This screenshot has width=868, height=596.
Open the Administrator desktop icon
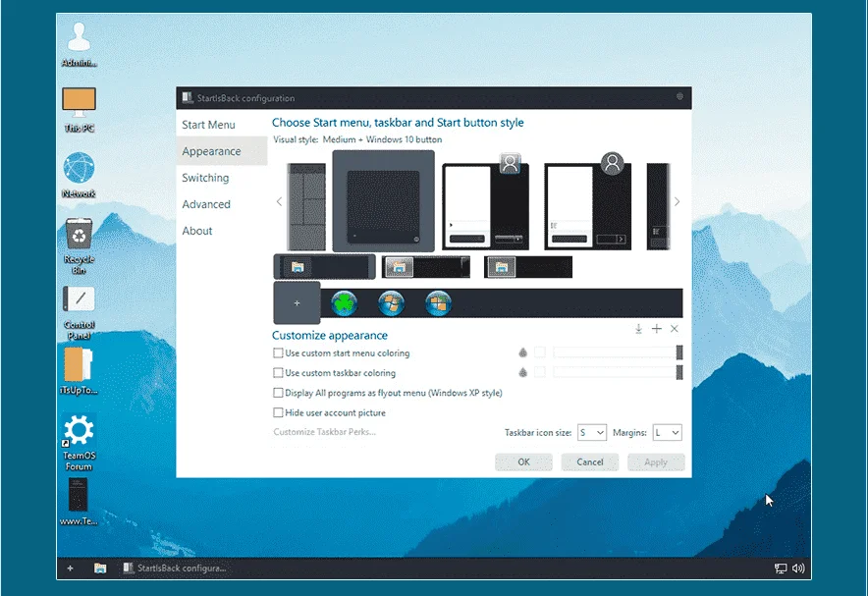pyautogui.click(x=79, y=45)
